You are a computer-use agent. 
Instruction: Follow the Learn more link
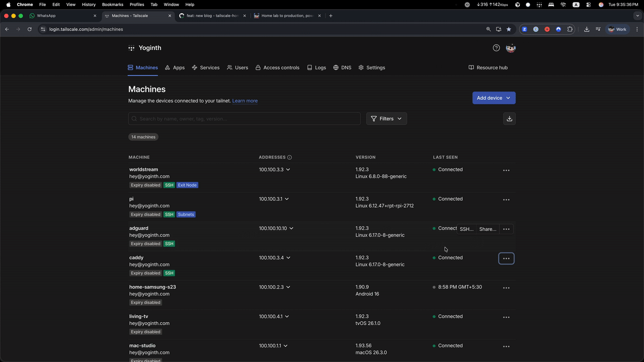coord(245,101)
